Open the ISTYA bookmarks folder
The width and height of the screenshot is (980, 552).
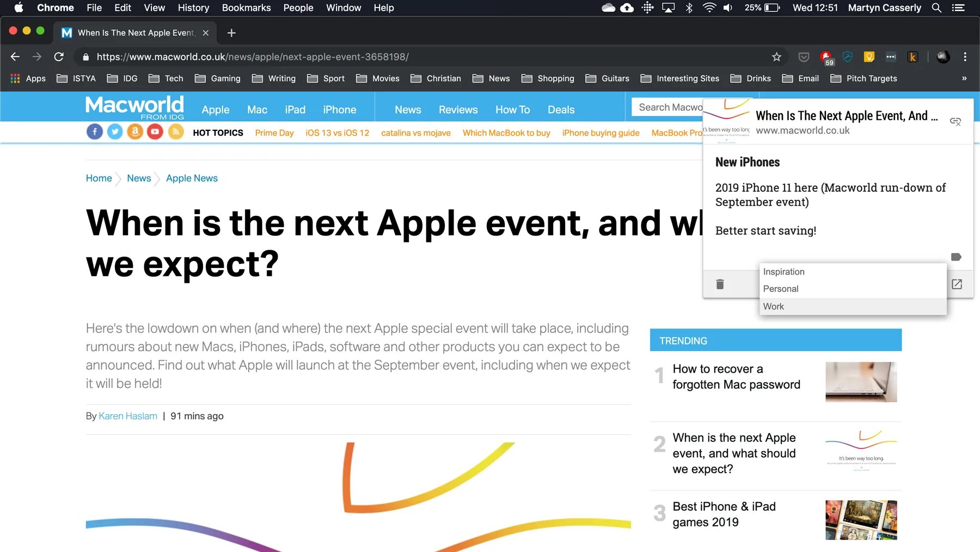pyautogui.click(x=77, y=78)
